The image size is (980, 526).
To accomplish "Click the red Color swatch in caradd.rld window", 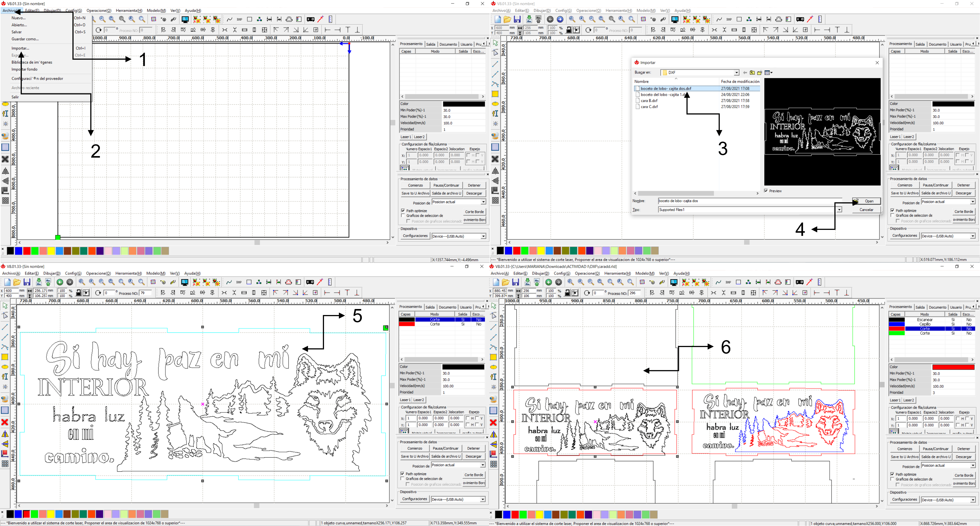I will [x=953, y=367].
